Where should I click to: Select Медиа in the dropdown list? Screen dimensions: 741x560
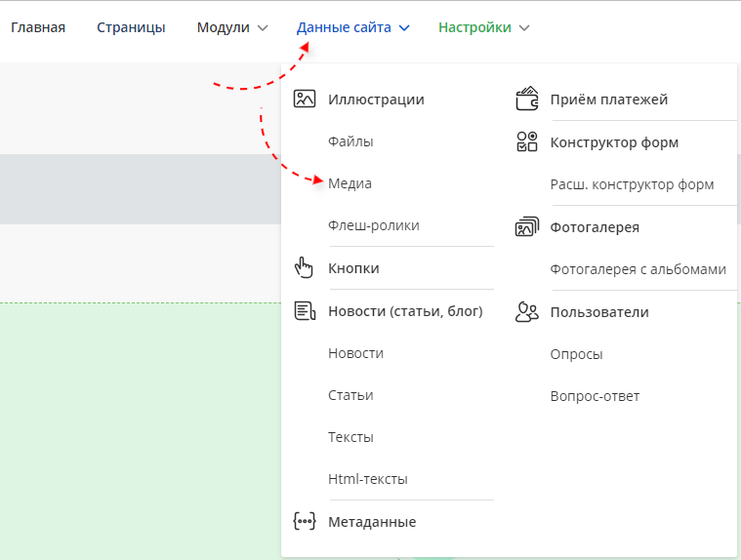tap(350, 183)
